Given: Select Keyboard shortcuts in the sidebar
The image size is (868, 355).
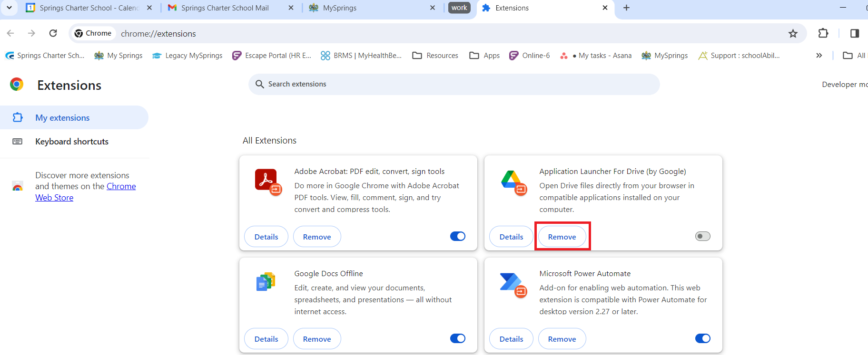Looking at the screenshot, I should pyautogui.click(x=72, y=142).
